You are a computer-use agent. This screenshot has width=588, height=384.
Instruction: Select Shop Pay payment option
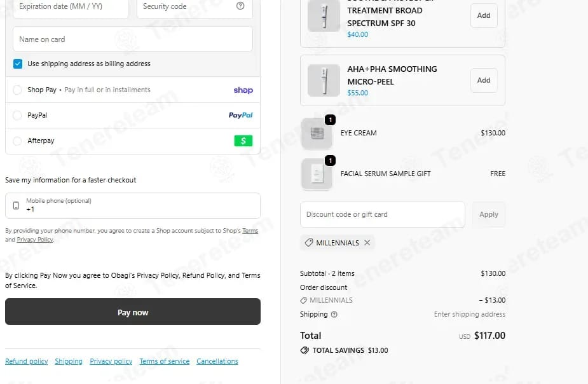17,90
